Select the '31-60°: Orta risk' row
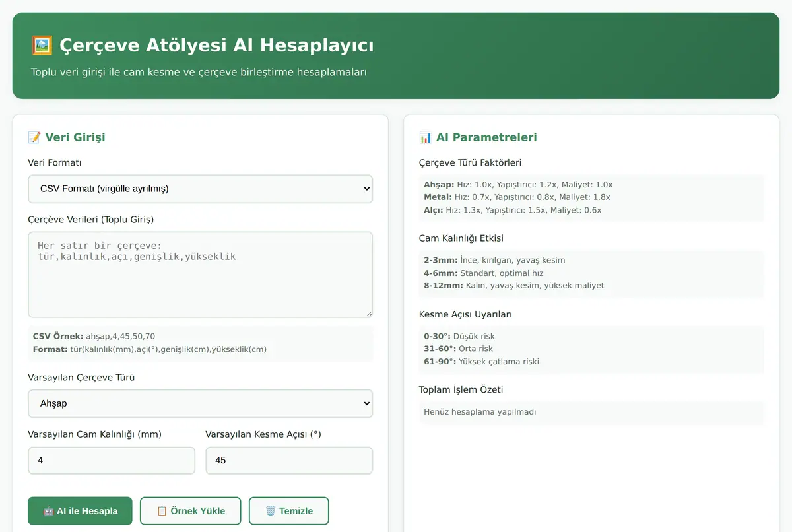The height and width of the screenshot is (532, 792). coord(458,349)
